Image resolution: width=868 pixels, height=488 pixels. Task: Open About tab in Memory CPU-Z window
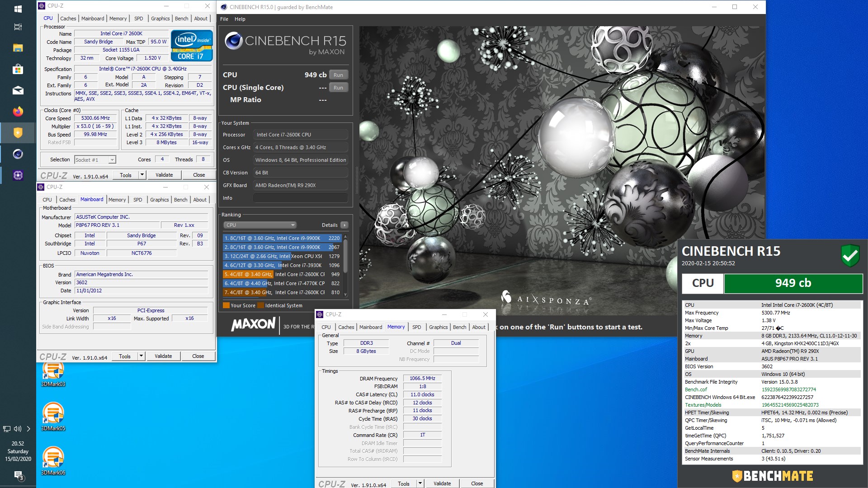(479, 327)
